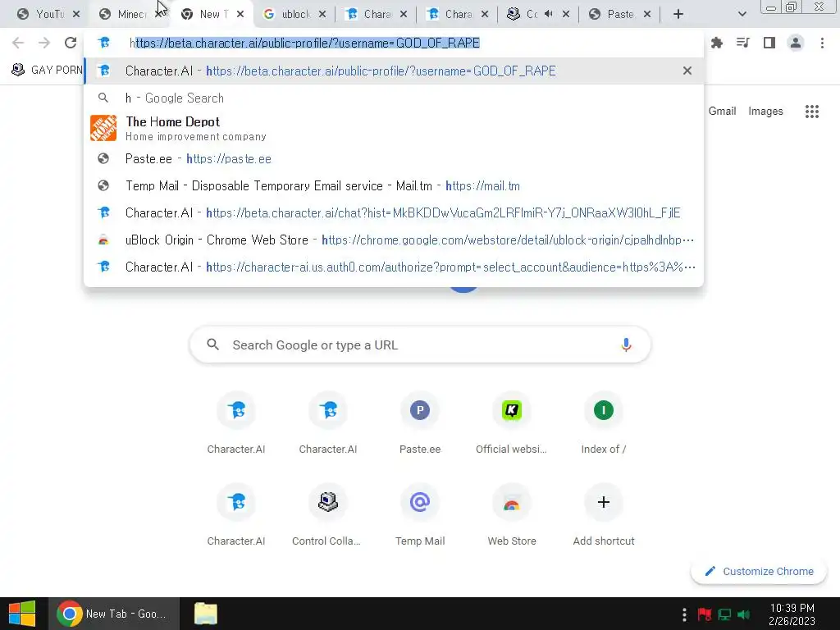Open the Temp Mail shortcut
The image size is (840, 630).
point(420,516)
